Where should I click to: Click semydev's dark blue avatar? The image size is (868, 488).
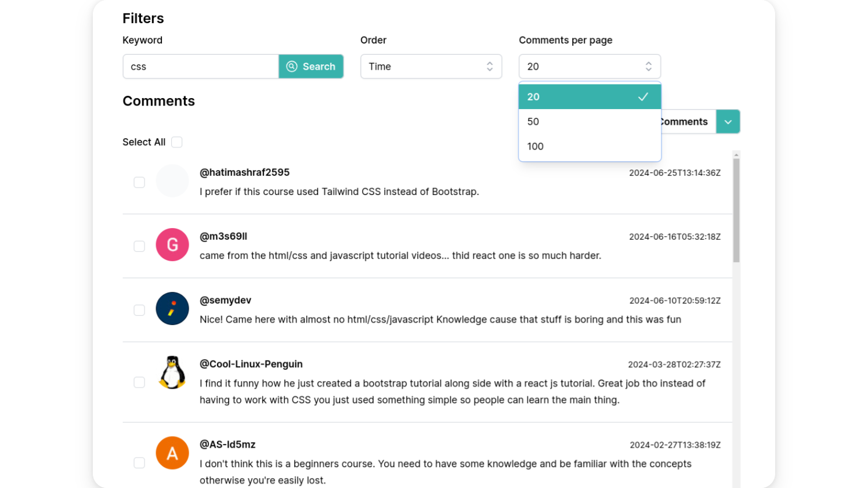pos(172,309)
